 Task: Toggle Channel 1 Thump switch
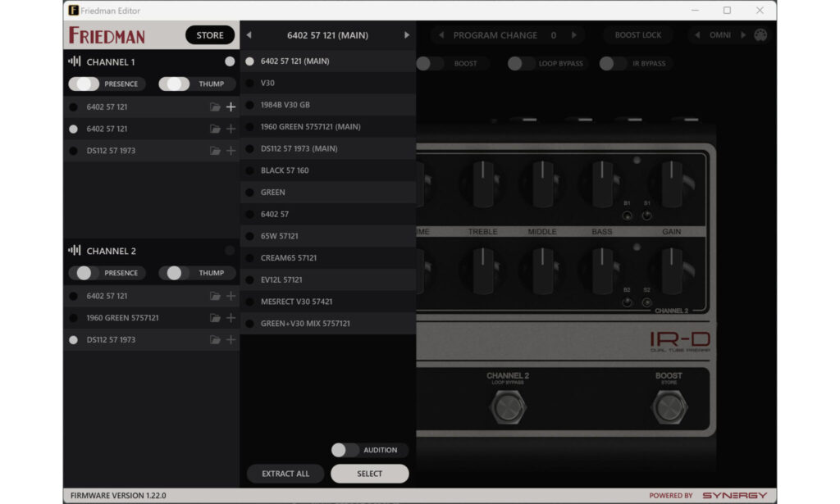click(174, 84)
